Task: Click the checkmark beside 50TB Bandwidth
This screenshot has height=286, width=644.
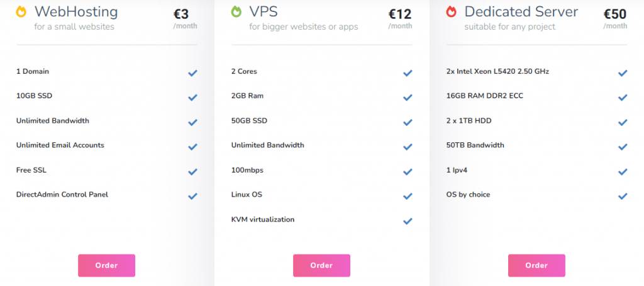Action: pos(623,147)
